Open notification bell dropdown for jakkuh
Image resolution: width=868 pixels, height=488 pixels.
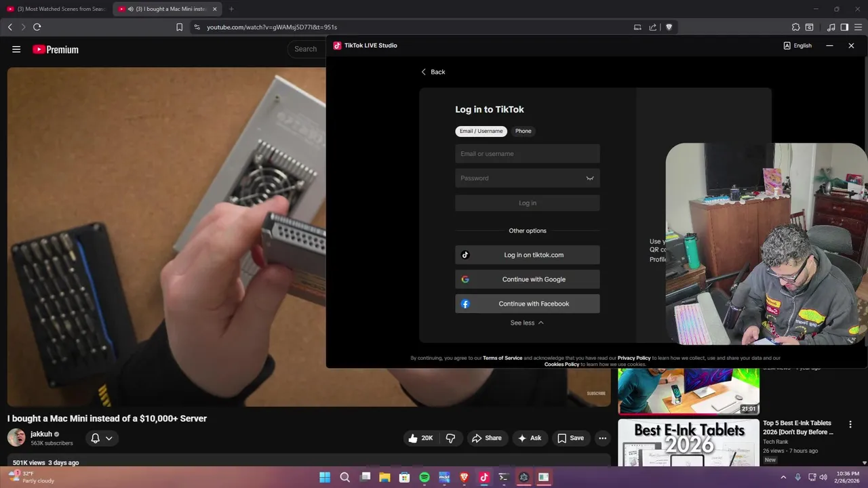(102, 438)
